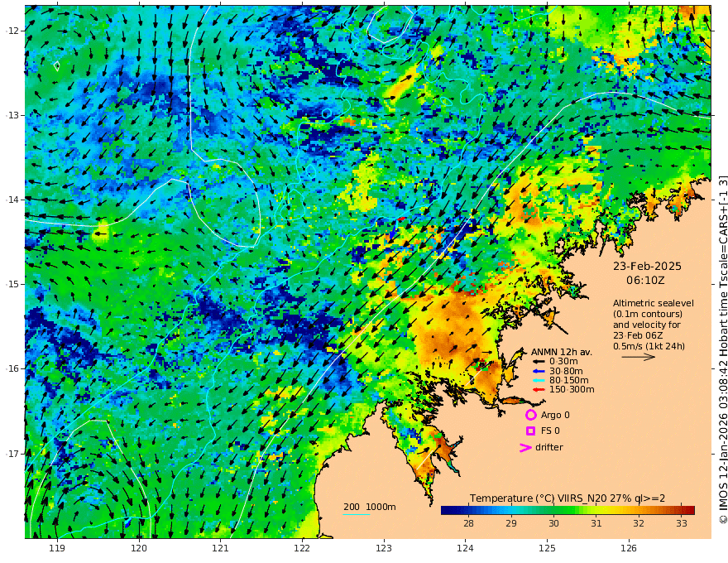The width and height of the screenshot is (728, 563).
Task: Click the 0.5m/s velocity scale arrow
Action: tap(639, 357)
